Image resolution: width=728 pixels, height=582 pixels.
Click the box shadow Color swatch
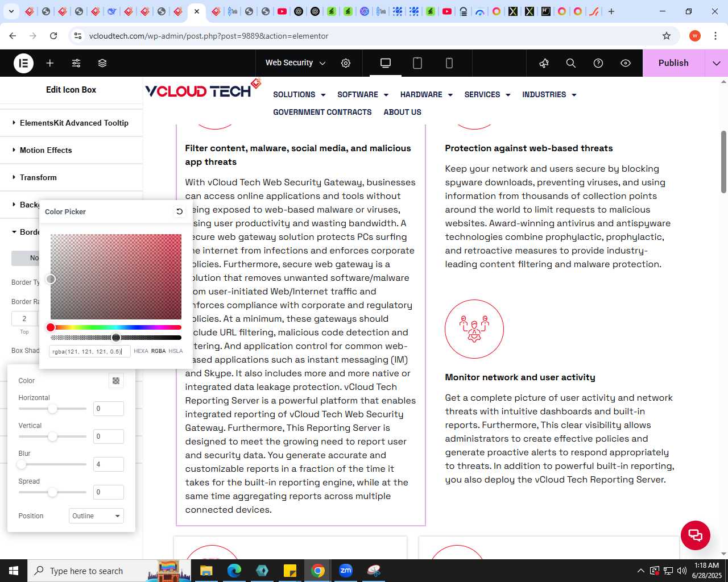tap(116, 381)
